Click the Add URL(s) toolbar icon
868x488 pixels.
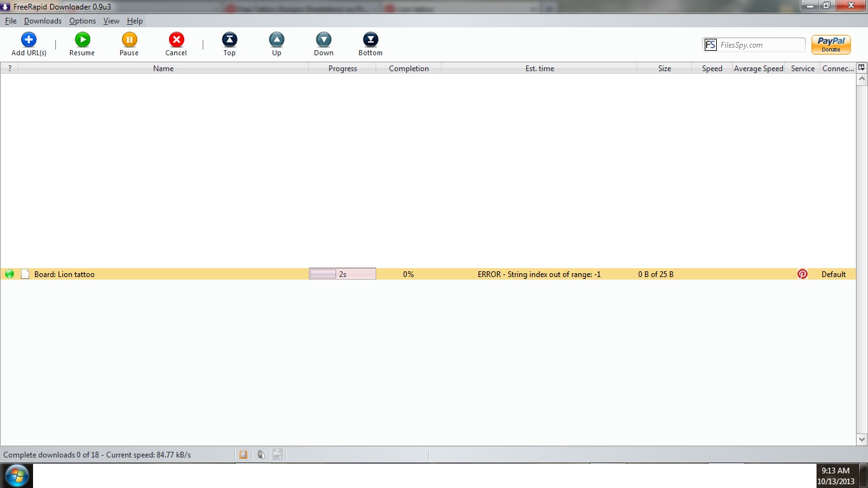tap(29, 40)
